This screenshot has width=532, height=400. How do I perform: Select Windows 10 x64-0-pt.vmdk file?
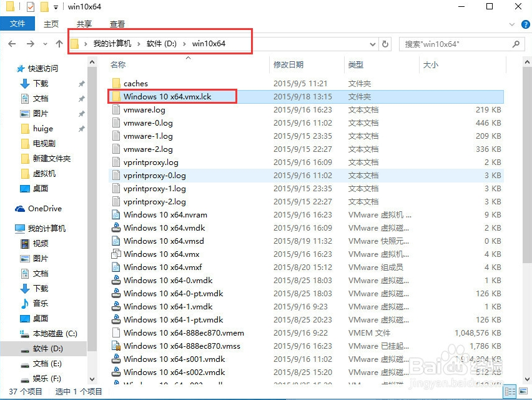pyautogui.click(x=174, y=293)
